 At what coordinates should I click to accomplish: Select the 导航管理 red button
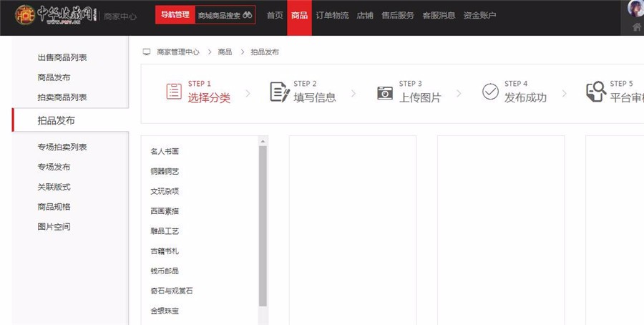point(175,15)
